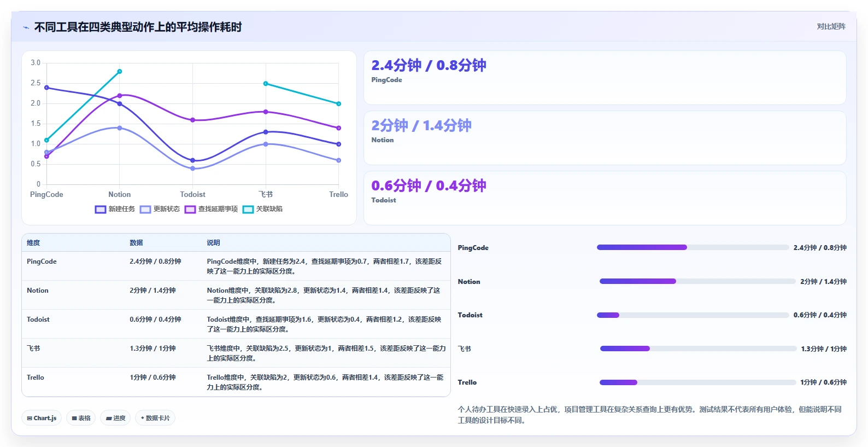Click the 飞书 x-axis label on chart

click(266, 194)
